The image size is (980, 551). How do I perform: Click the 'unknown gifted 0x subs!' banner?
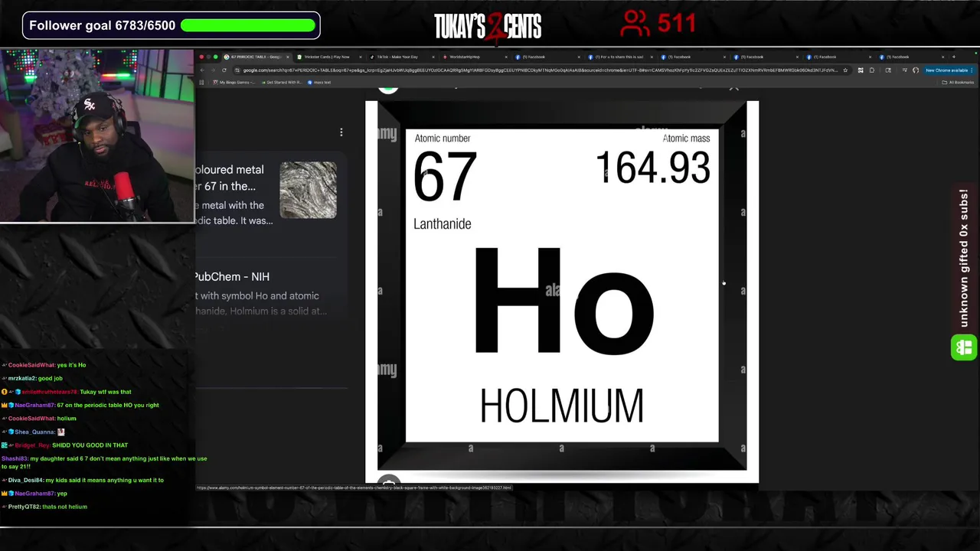[964, 258]
